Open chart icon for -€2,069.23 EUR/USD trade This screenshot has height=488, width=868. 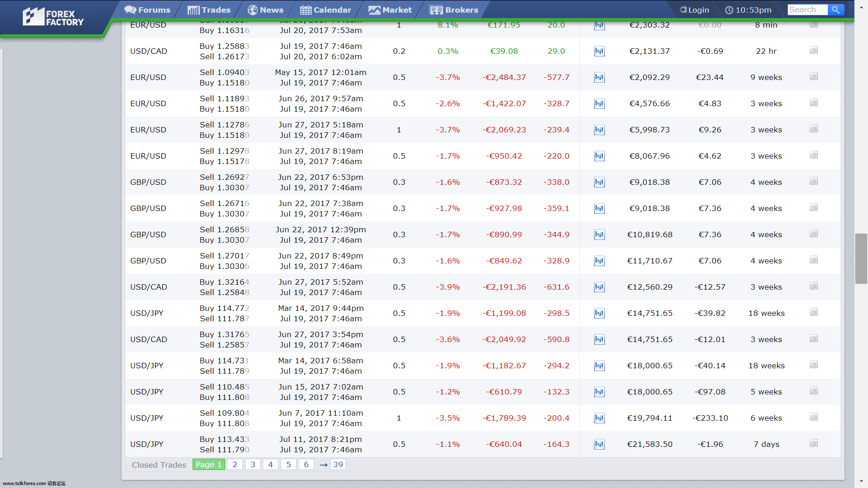click(599, 130)
